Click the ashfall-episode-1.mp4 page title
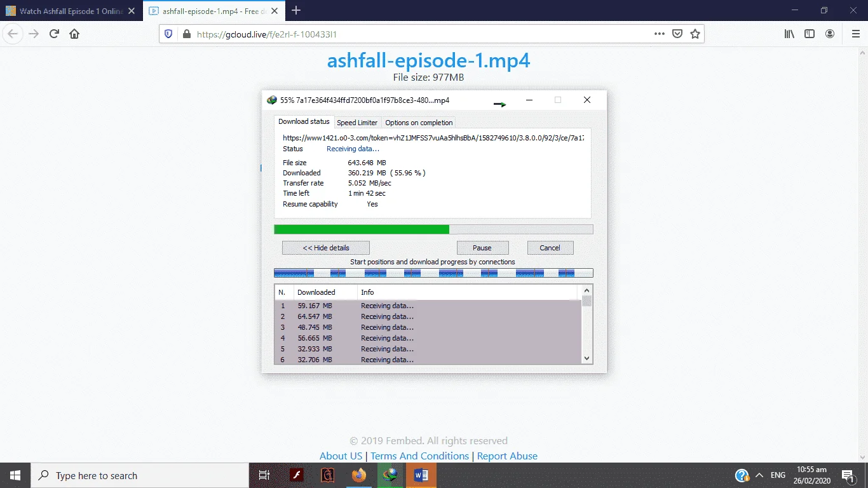 click(x=428, y=60)
